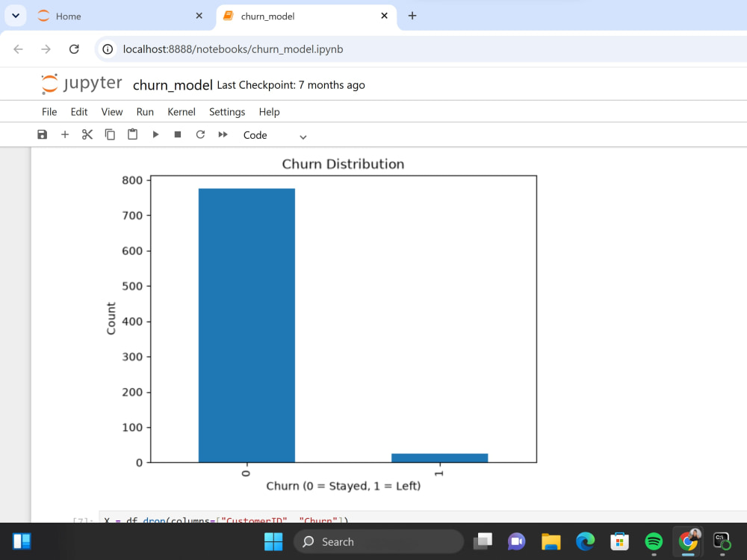Save the notebook with the floppy disk icon
This screenshot has height=560, width=747.
coord(42,134)
